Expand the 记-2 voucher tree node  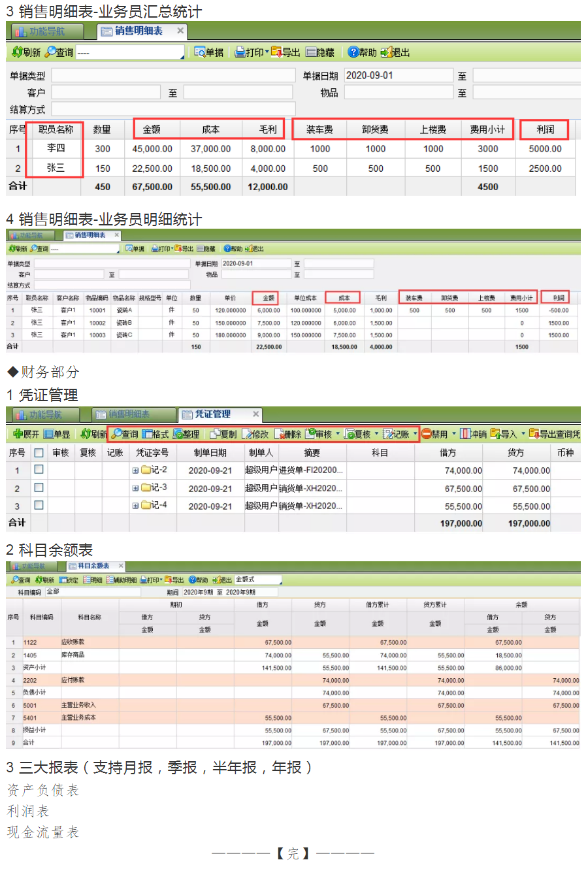pyautogui.click(x=135, y=470)
